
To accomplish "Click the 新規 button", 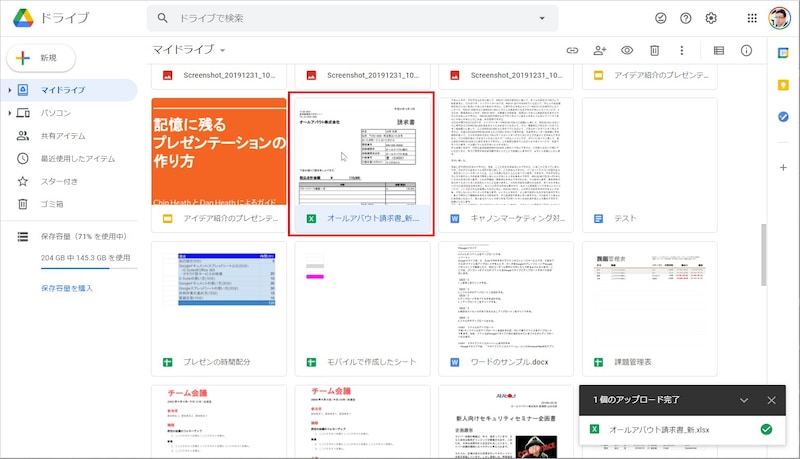I will [x=41, y=58].
